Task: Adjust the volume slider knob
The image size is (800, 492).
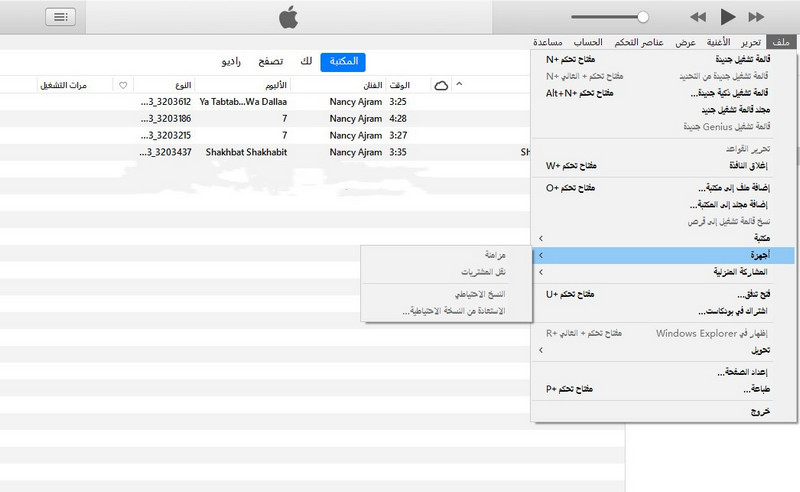Action: tap(643, 17)
